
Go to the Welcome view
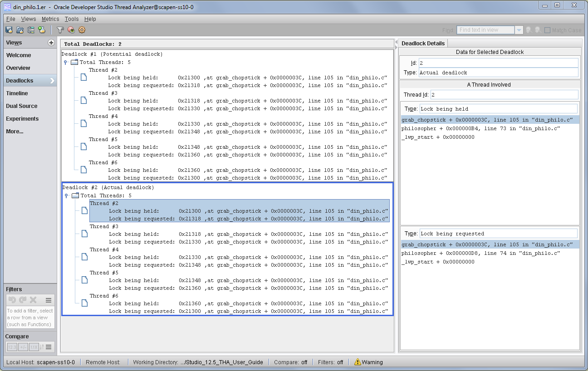click(30, 55)
